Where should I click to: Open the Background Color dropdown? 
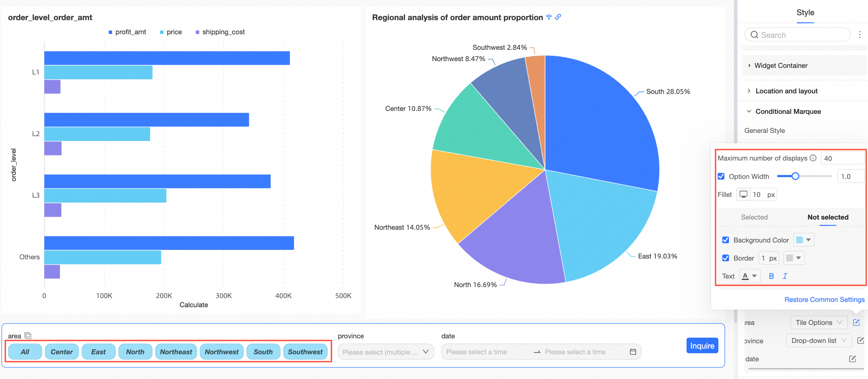click(x=804, y=240)
